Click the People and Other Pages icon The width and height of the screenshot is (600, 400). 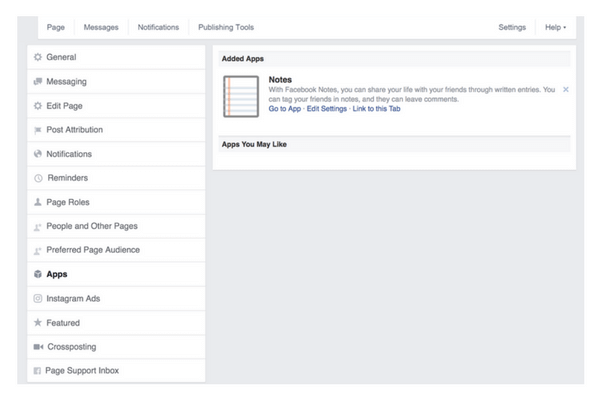(38, 227)
